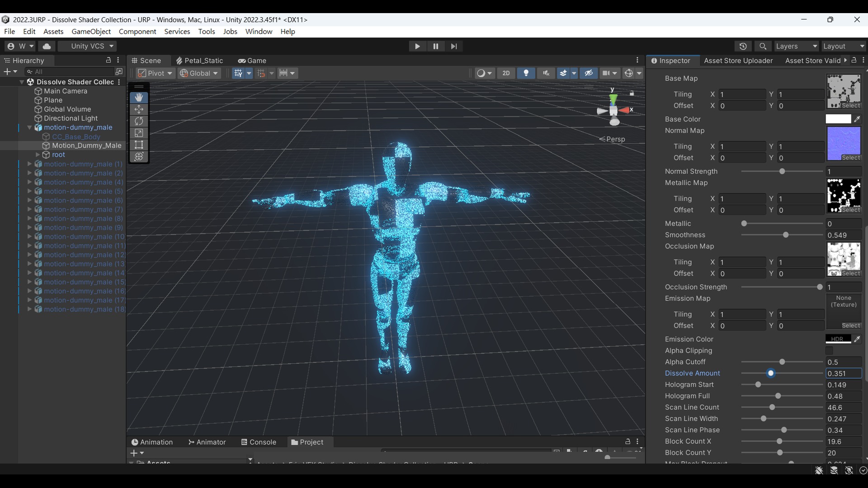Click the Smoothness slider handle
868x488 pixels.
786,235
